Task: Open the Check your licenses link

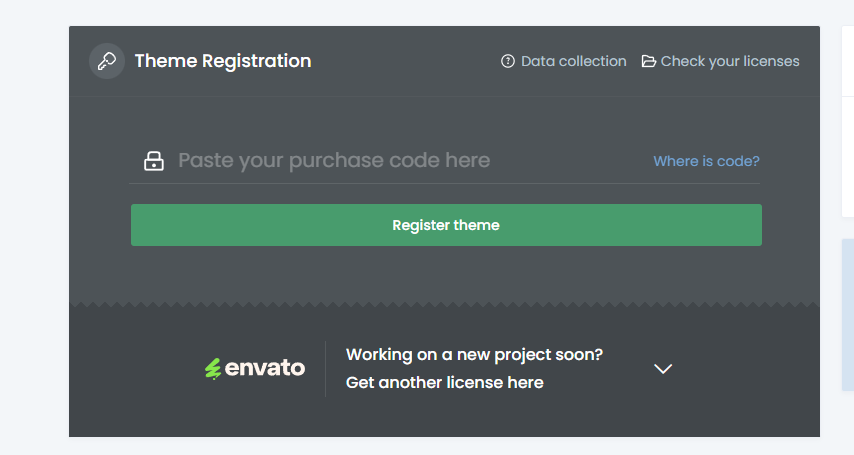Action: pos(730,61)
